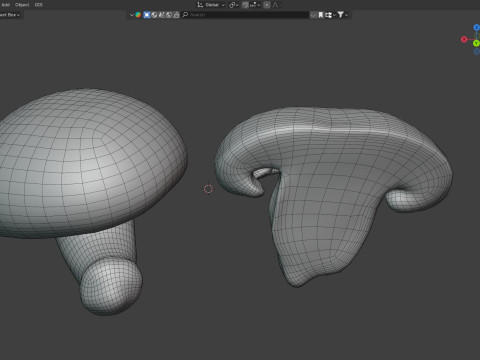This screenshot has height=360, width=480.
Task: Expand the chevron left of the colorful icon
Action: click(x=132, y=15)
